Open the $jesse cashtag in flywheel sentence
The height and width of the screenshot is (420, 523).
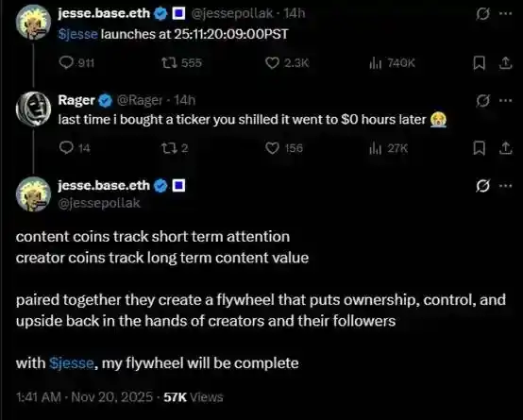[x=72, y=363]
